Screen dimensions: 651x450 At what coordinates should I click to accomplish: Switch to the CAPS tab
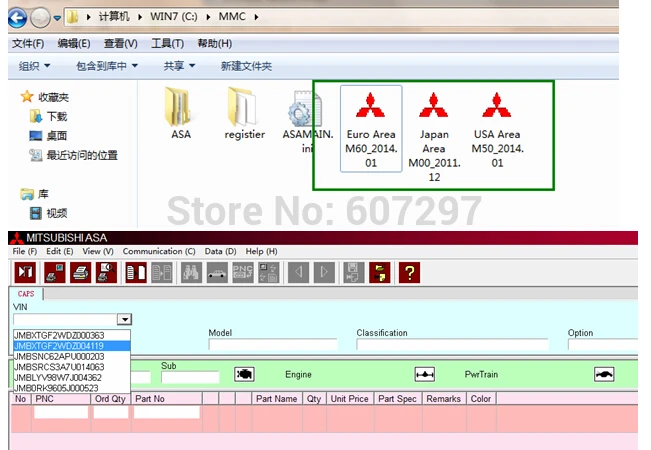click(26, 294)
